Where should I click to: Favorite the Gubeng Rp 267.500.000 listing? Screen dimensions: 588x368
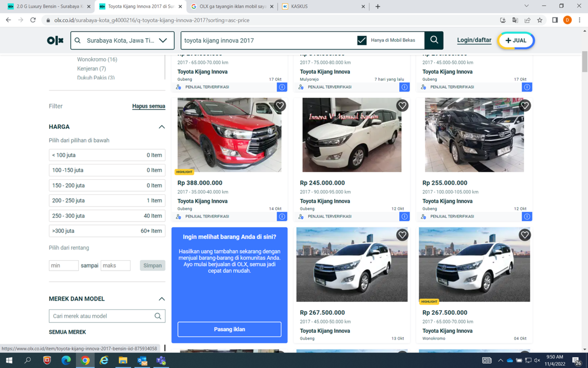point(402,235)
